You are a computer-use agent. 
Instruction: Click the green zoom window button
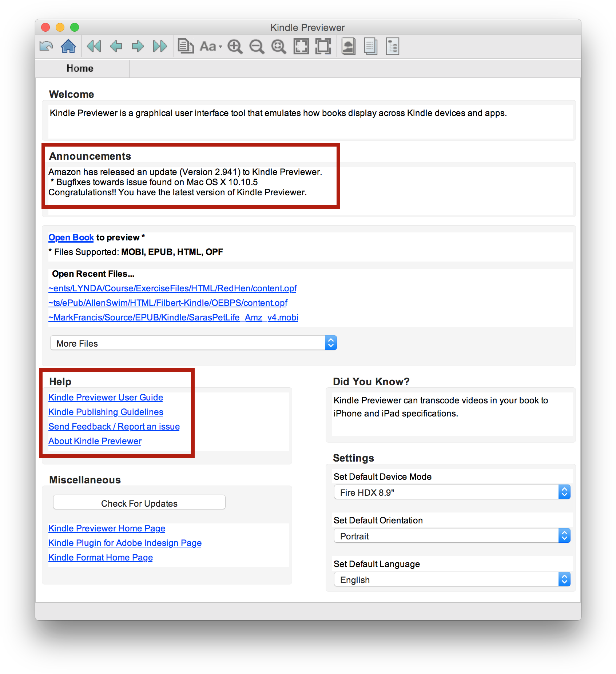(75, 27)
